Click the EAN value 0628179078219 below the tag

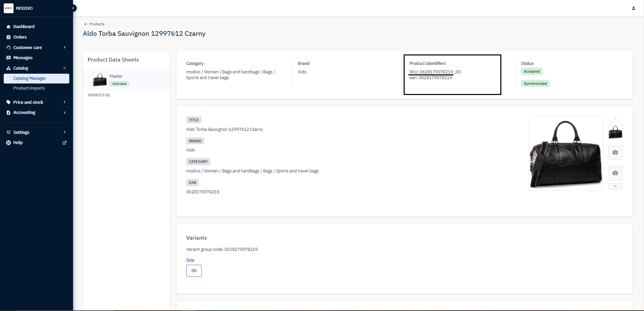point(203,192)
